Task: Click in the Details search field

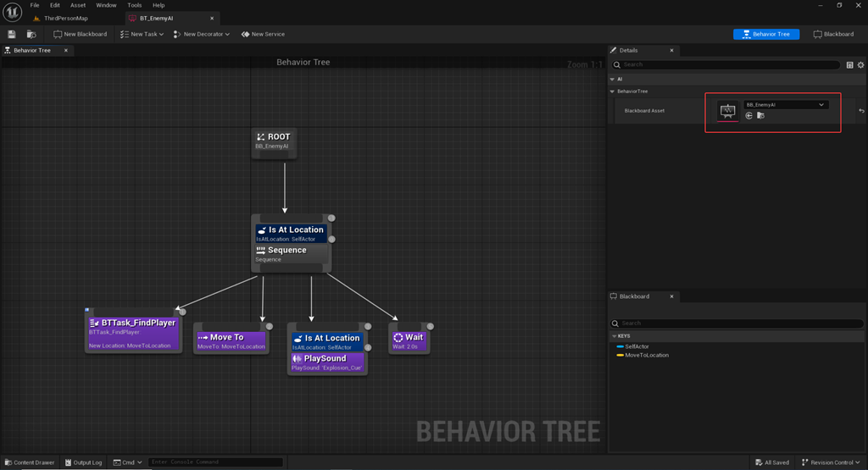Action: click(726, 64)
